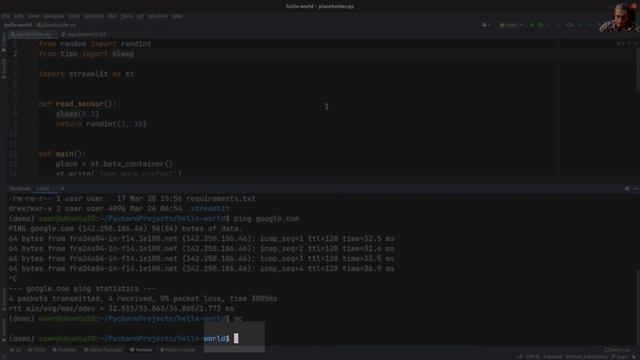
Task: Toggle the Terminal tool window button
Action: click(x=142, y=350)
